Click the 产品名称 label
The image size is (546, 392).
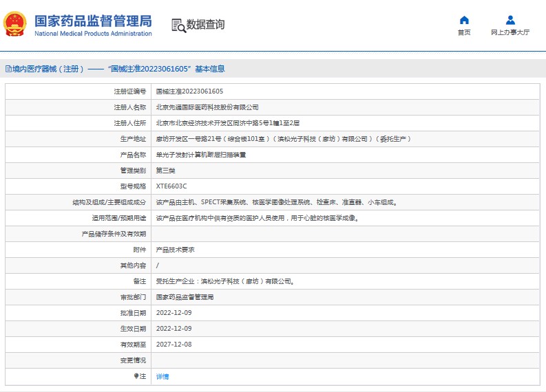click(133, 155)
